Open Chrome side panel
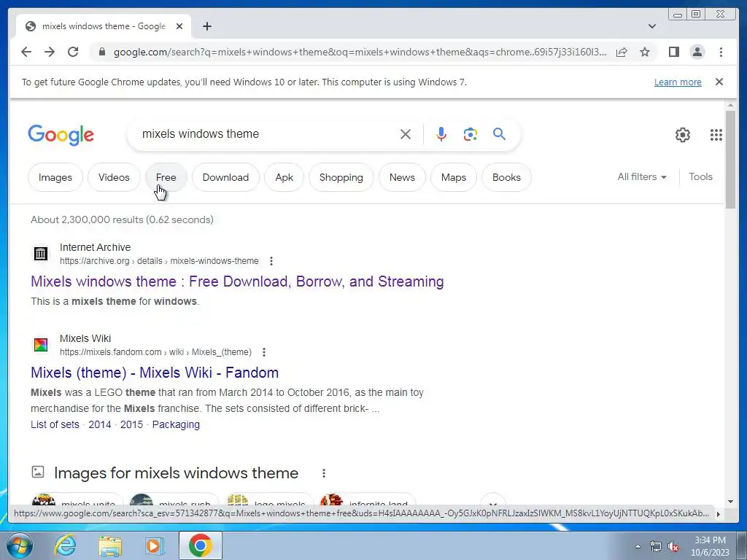 click(673, 52)
